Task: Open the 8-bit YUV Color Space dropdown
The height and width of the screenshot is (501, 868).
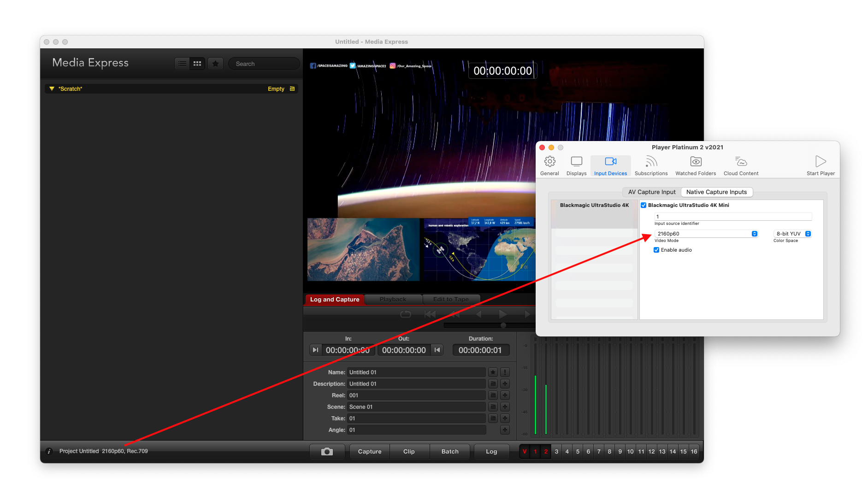Action: [x=792, y=234]
